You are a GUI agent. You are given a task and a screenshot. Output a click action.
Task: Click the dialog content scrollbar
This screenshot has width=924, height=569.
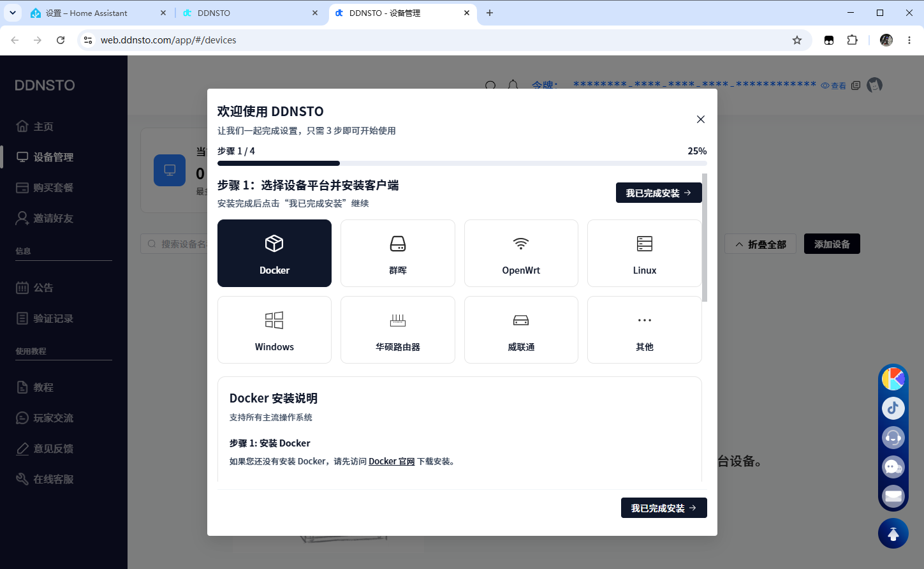[x=705, y=237]
